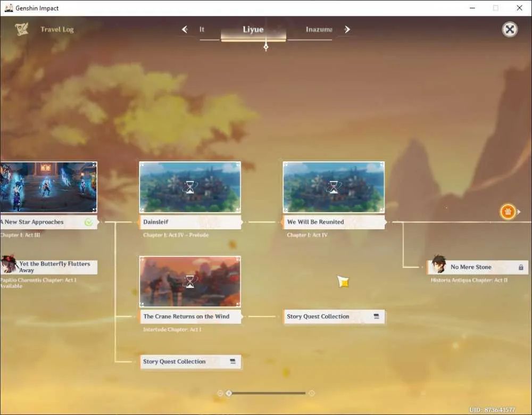Image resolution: width=532 pixels, height=415 pixels.
Task: Click the lock icon on No Mere Stone
Action: tap(521, 268)
